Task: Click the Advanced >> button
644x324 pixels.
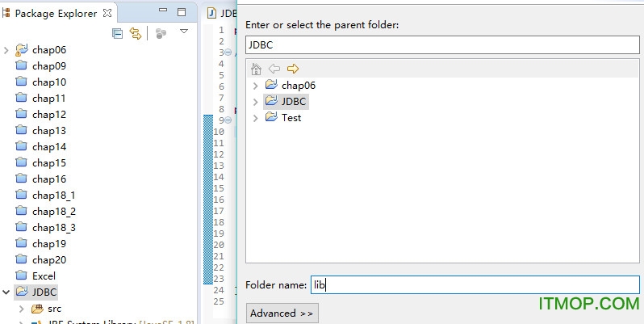Action: (x=282, y=313)
